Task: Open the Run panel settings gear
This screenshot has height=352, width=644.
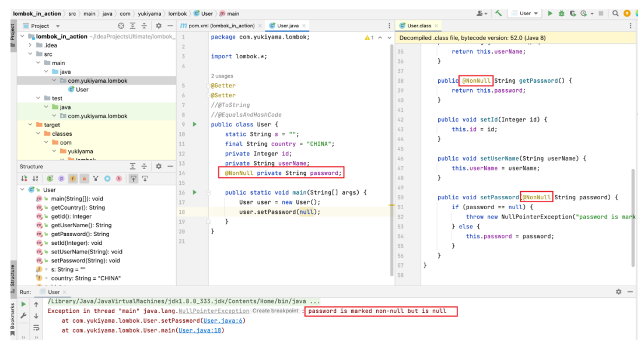Action: [x=618, y=292]
